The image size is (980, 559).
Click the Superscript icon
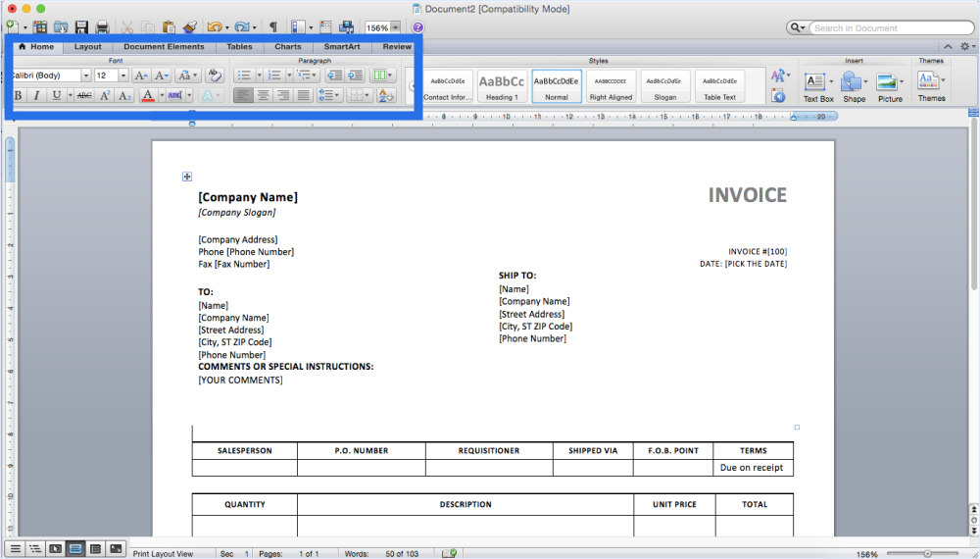[x=105, y=96]
